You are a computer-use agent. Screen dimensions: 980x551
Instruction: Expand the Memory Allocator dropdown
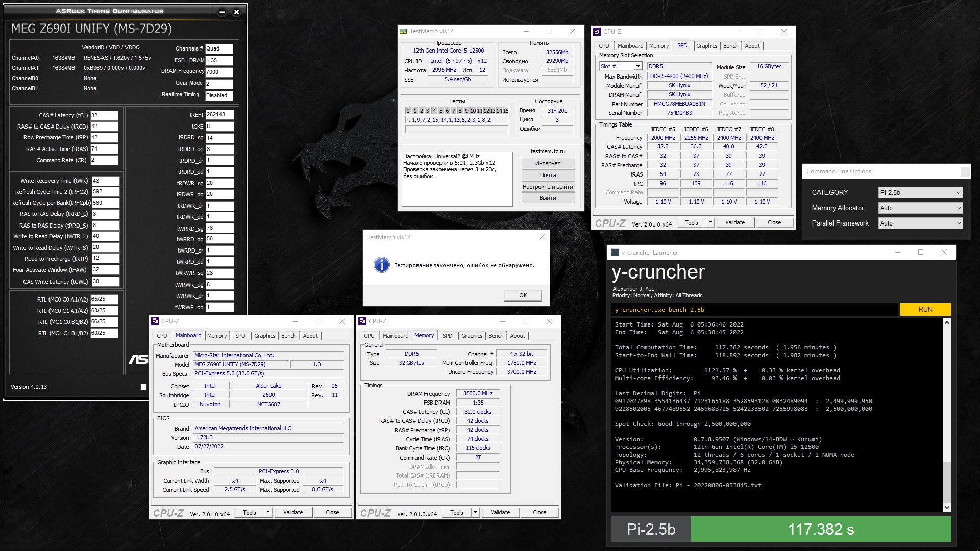pos(921,208)
